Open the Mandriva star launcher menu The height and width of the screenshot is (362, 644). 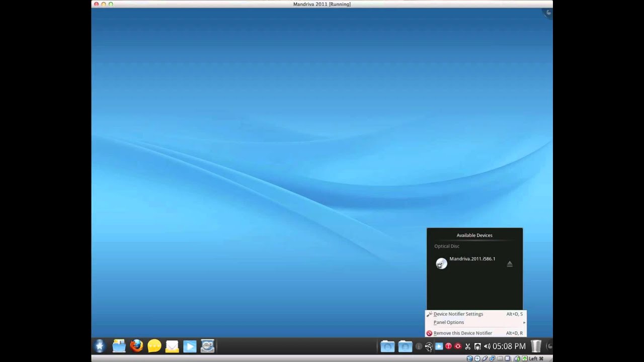point(100,346)
